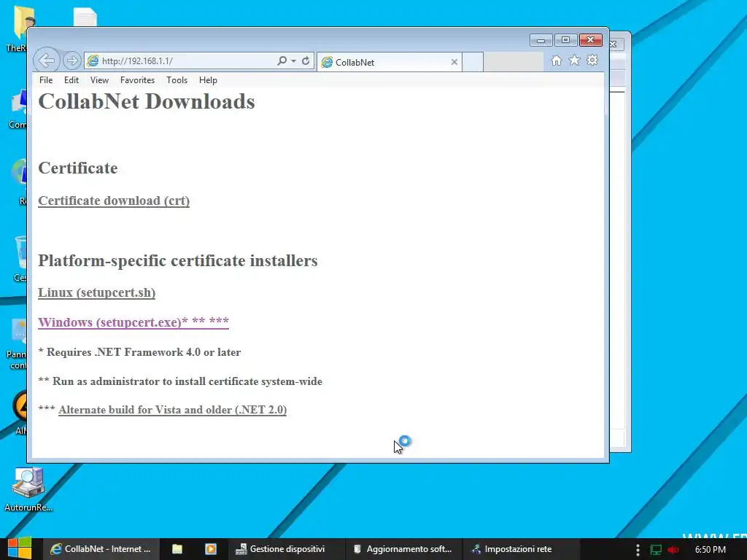747x560 pixels.
Task: Show hidden tray icons dots
Action: pyautogui.click(x=638, y=550)
